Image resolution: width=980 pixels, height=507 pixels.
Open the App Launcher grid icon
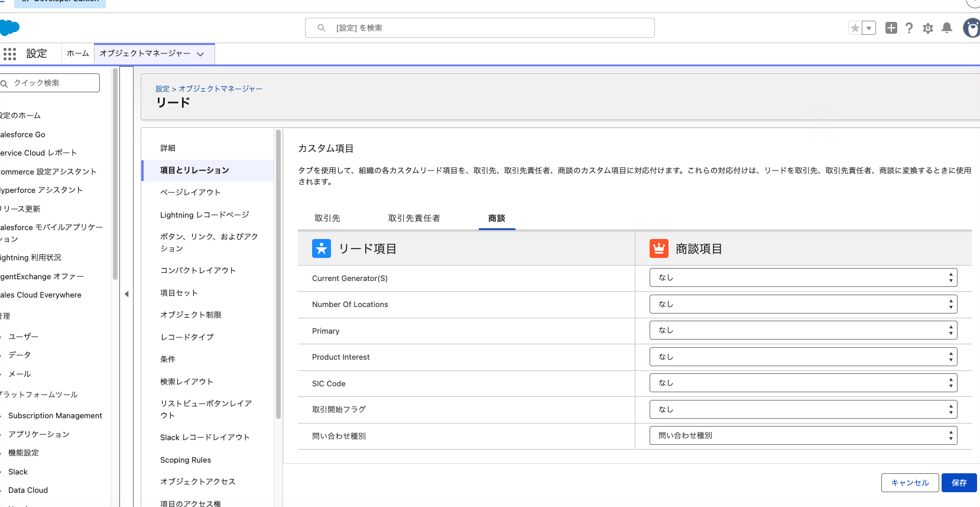(9, 54)
